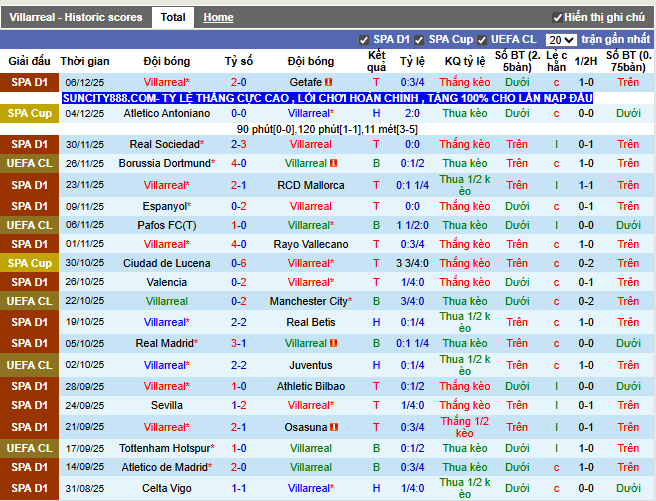Click the Thời gian column header
The height and width of the screenshot is (501, 656).
pos(85,61)
